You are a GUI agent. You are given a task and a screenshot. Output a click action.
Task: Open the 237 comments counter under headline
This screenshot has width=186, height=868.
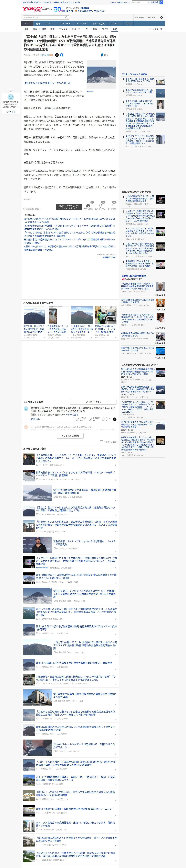click(44, 55)
